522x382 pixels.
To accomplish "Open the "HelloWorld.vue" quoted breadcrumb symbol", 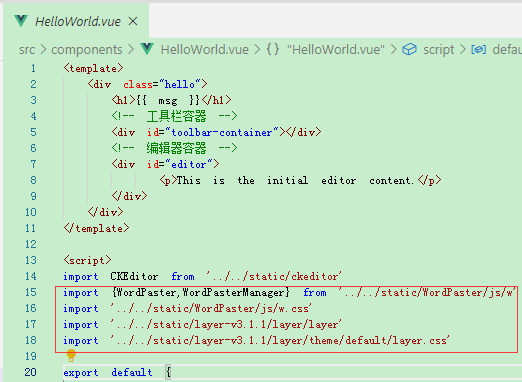I will pos(336,50).
